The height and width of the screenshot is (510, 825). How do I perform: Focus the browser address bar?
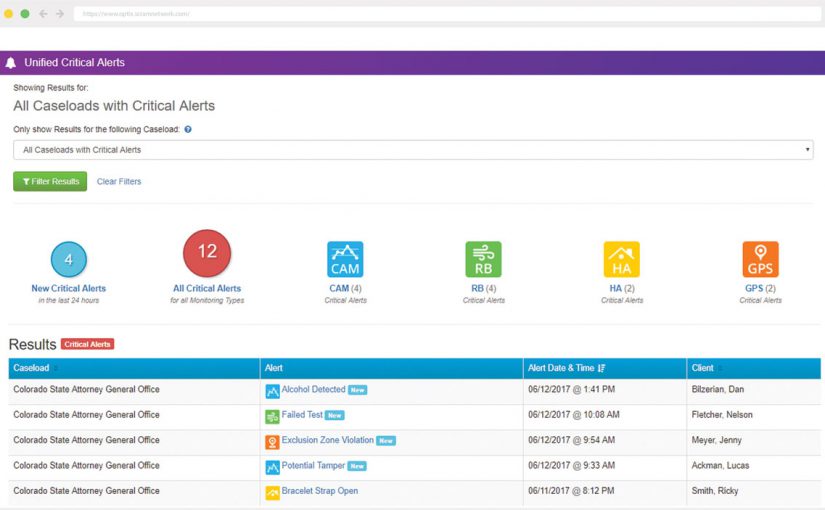tap(446, 14)
